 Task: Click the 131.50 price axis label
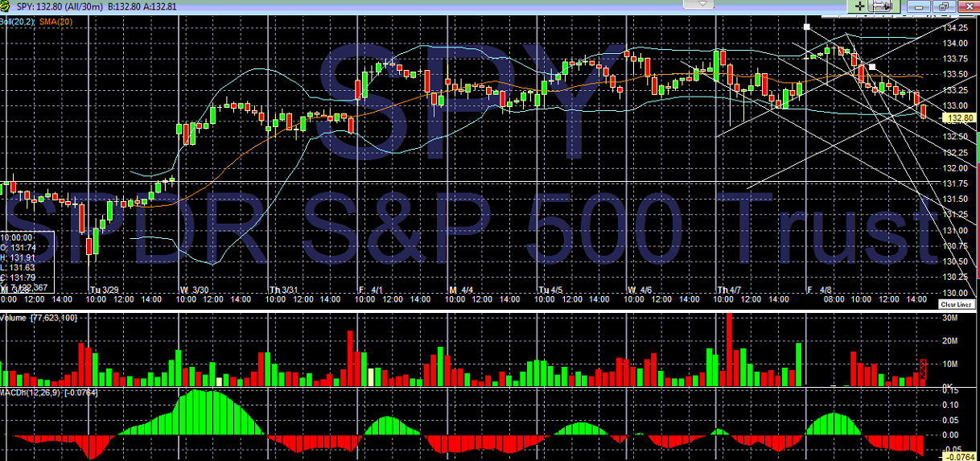coord(956,199)
